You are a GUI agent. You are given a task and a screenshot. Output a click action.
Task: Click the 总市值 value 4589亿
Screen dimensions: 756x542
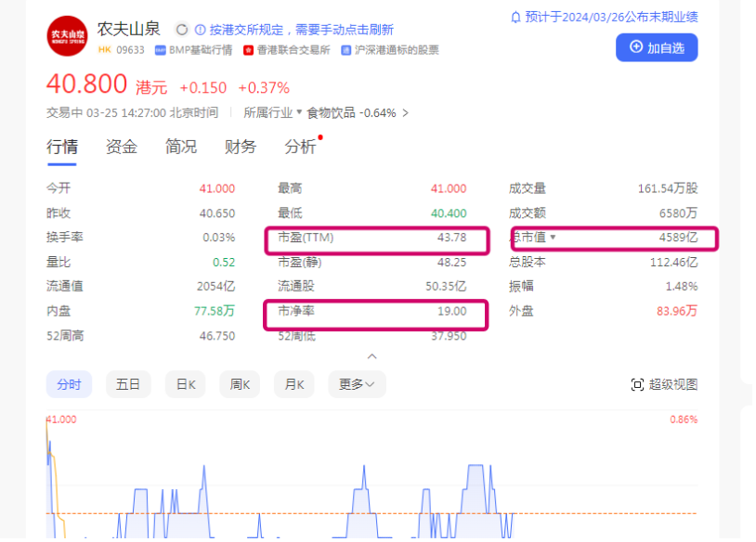[x=678, y=238]
